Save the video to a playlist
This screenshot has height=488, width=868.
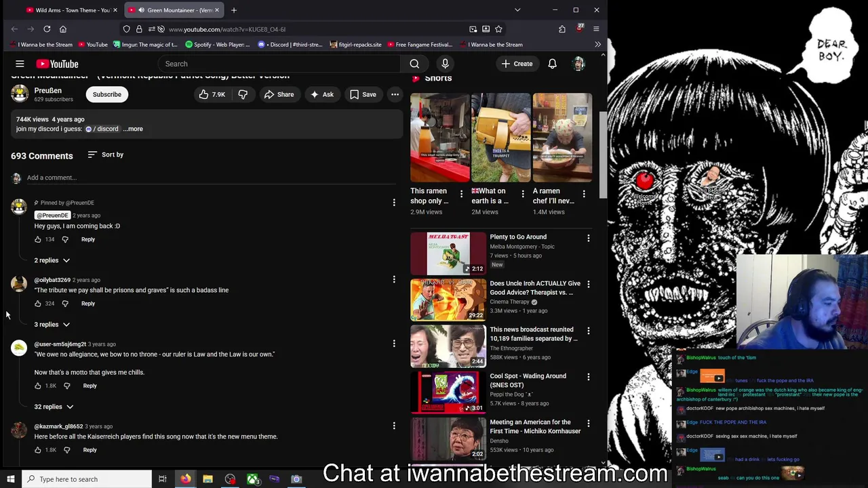[x=363, y=95]
